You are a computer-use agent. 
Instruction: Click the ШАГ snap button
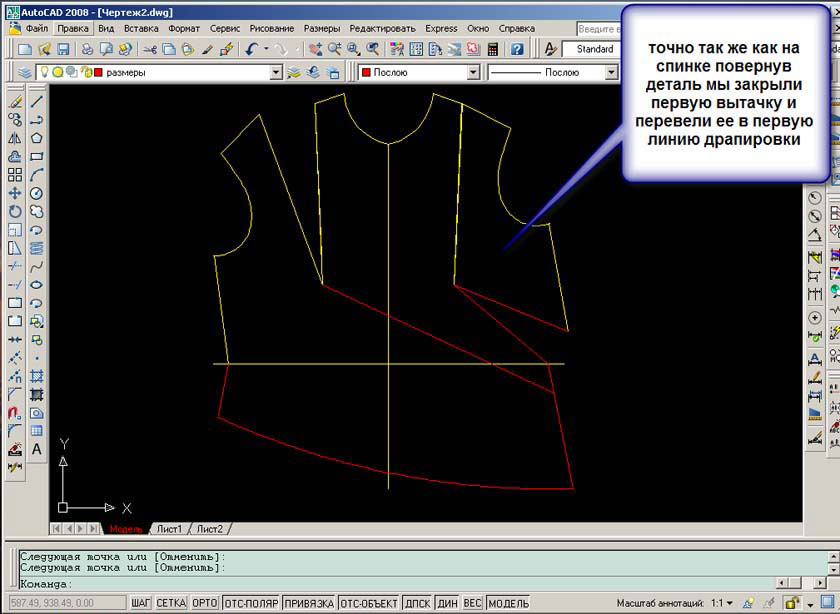coord(140,603)
